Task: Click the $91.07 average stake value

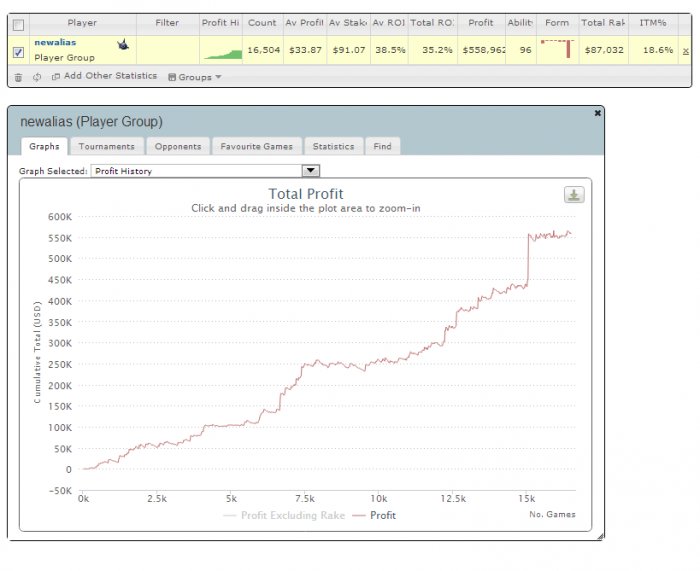Action: [x=349, y=50]
